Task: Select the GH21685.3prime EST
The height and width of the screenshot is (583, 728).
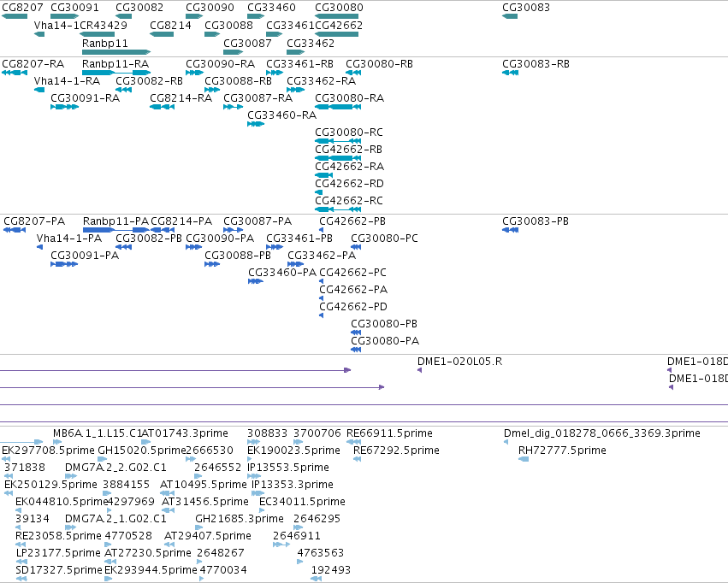Action: (x=198, y=527)
